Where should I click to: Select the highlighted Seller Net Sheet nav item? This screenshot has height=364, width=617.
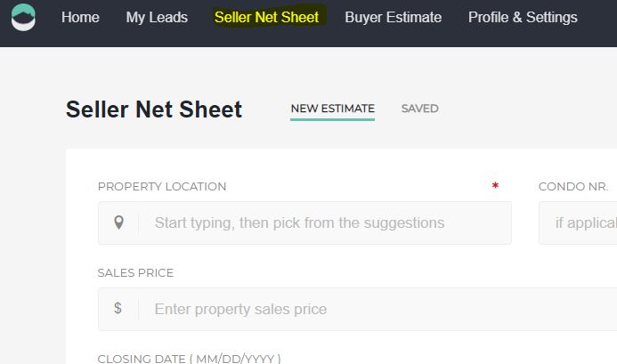tap(267, 17)
